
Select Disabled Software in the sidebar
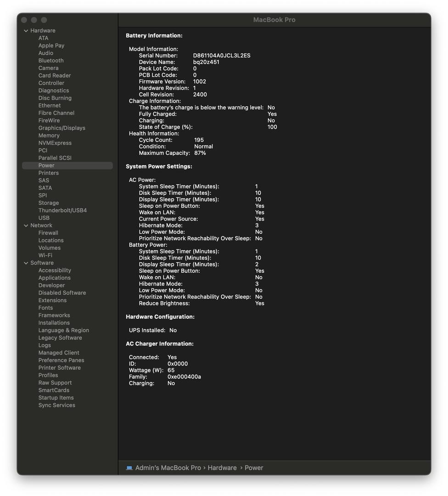62,293
